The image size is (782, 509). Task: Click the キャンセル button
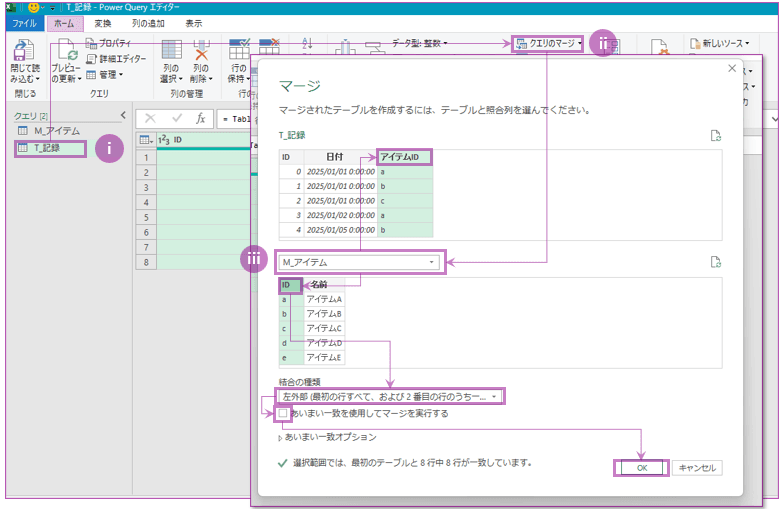click(696, 467)
